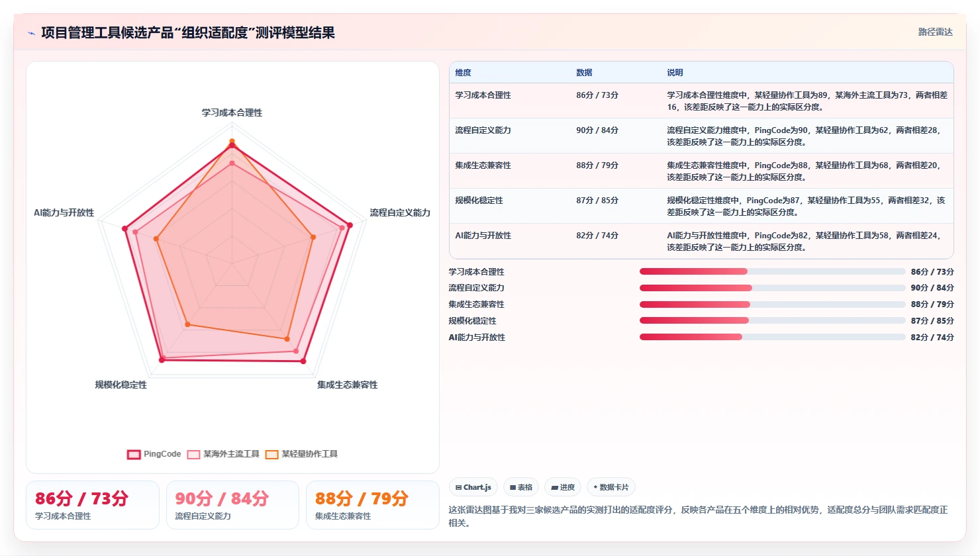The height and width of the screenshot is (556, 980).
Task: Click the lightning icon beside the page title
Action: [31, 33]
